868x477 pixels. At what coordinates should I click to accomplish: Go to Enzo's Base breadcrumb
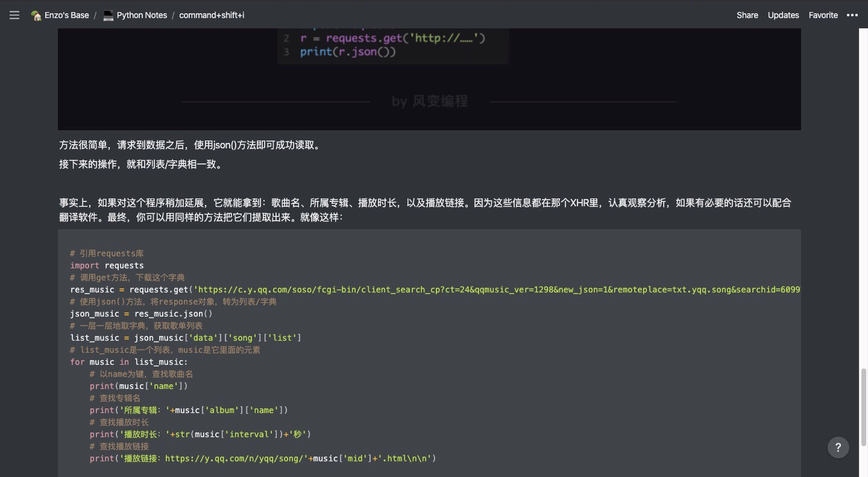[66, 15]
